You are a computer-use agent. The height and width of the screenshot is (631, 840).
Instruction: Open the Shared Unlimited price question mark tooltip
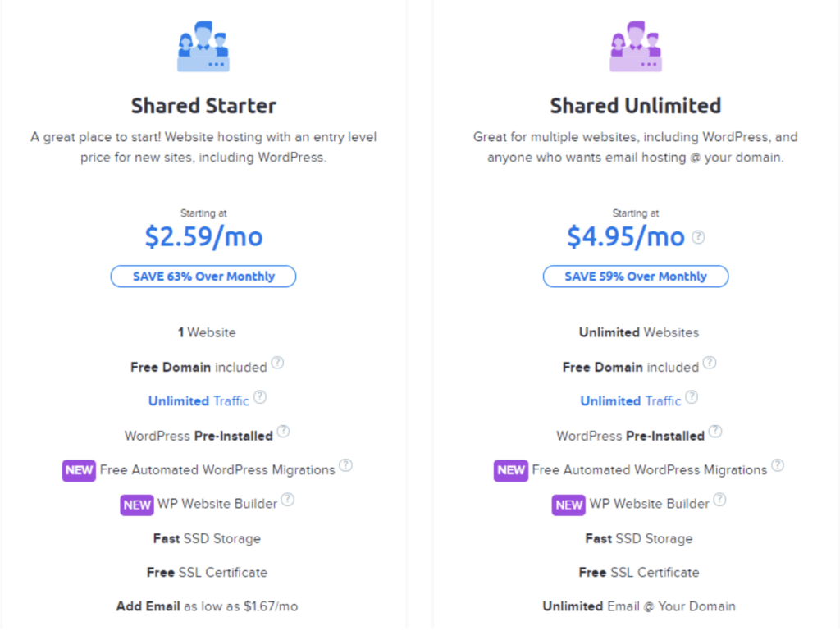tap(698, 235)
